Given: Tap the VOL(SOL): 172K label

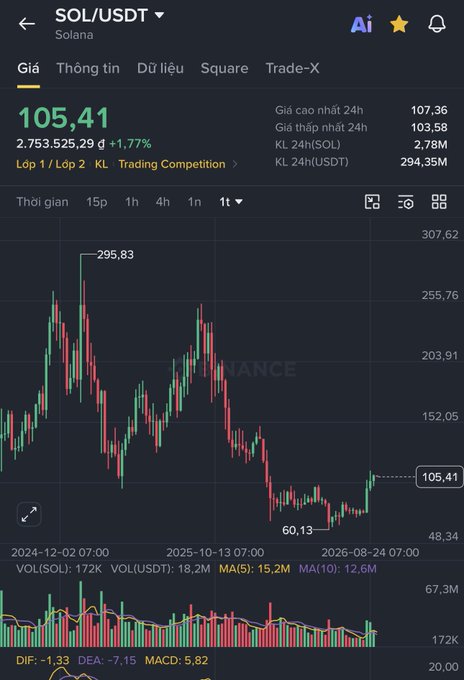Looking at the screenshot, I should (x=59, y=569).
